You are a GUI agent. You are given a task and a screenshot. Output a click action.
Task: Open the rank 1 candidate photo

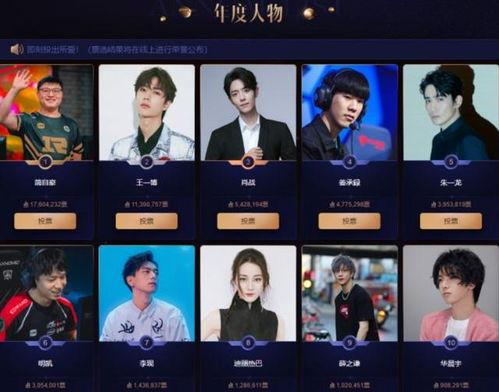[x=46, y=112]
